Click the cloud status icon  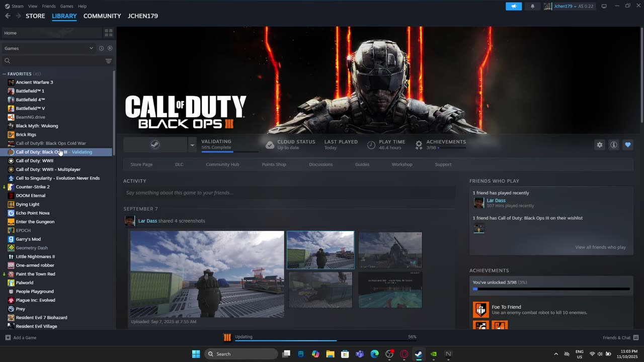click(270, 145)
